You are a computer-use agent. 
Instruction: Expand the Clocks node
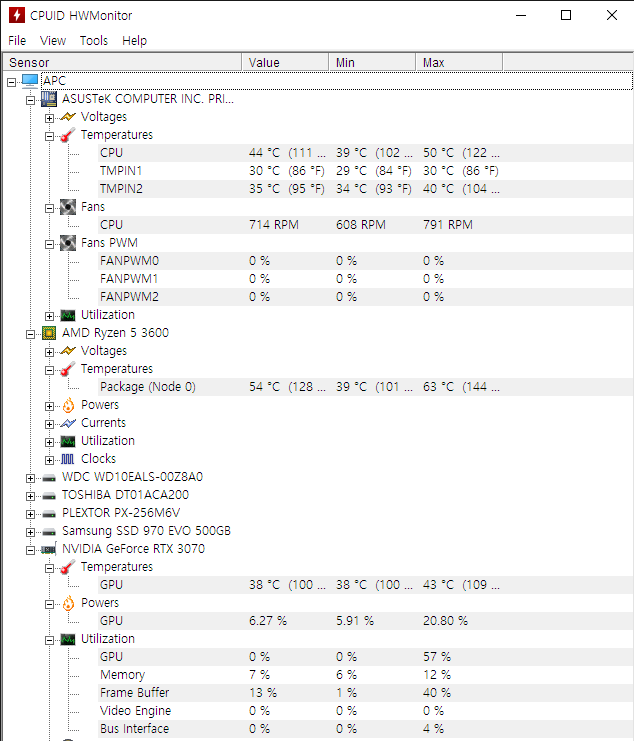pyautogui.click(x=49, y=460)
